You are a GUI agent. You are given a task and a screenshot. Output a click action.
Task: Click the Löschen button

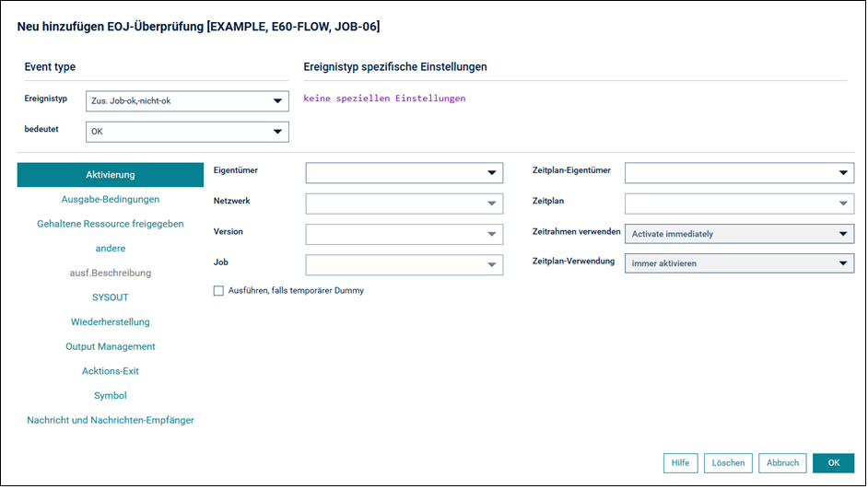[x=728, y=463]
